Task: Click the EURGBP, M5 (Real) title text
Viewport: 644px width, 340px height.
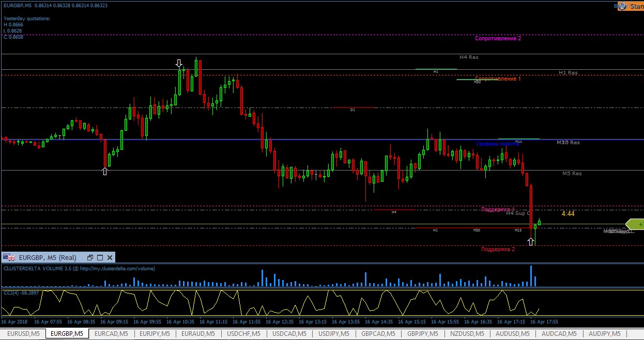Action: pyautogui.click(x=48, y=257)
